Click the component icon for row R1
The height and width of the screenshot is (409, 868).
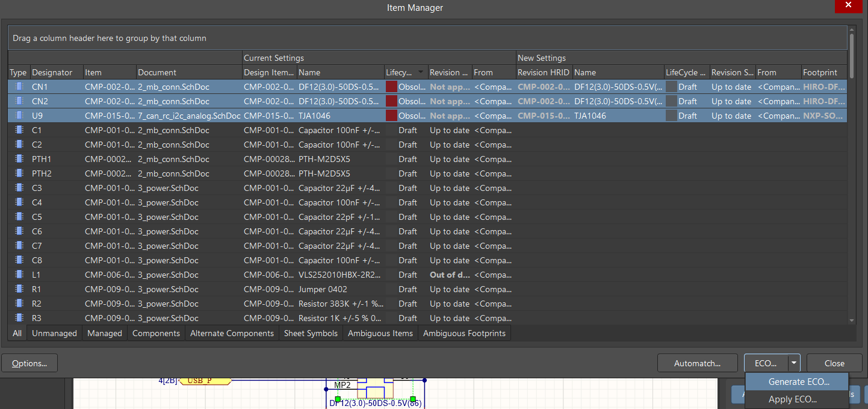coord(19,289)
